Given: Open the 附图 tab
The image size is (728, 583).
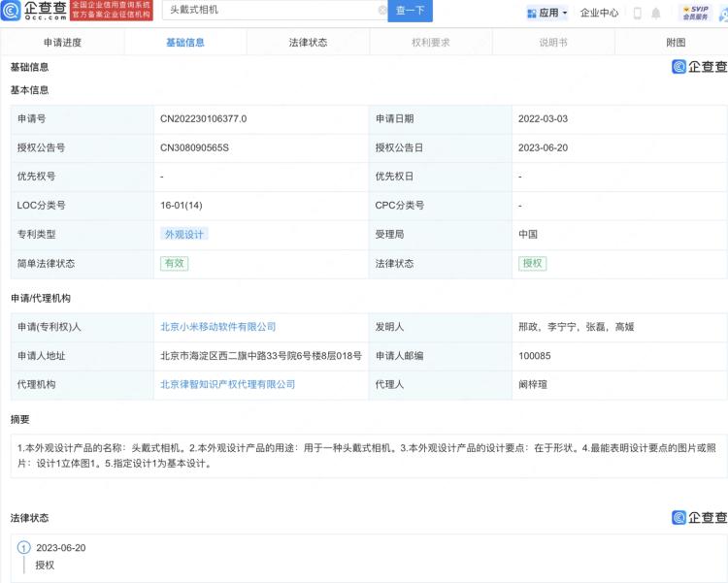Looking at the screenshot, I should [676, 43].
